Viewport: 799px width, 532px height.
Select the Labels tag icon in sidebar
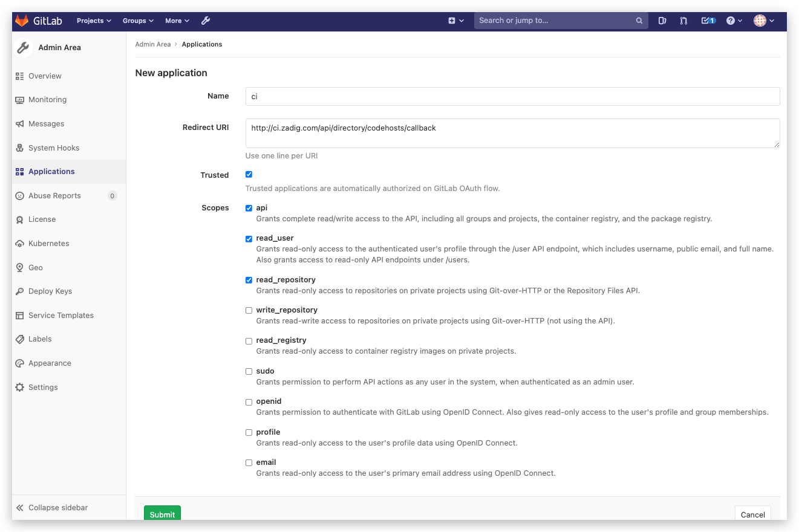coord(20,339)
